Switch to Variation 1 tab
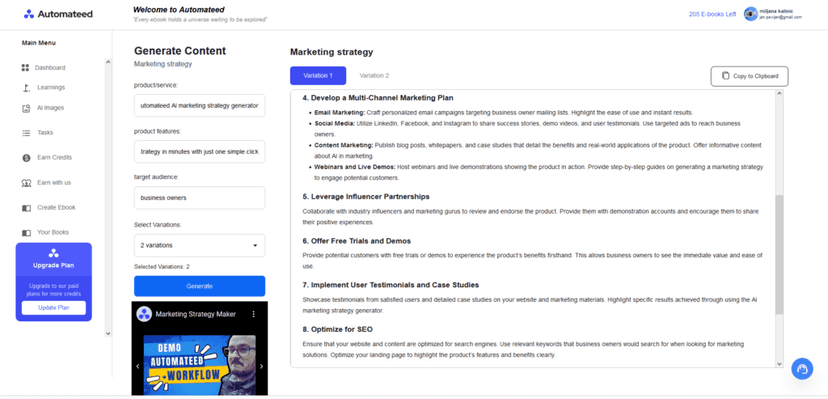The image size is (828, 399). tap(318, 75)
